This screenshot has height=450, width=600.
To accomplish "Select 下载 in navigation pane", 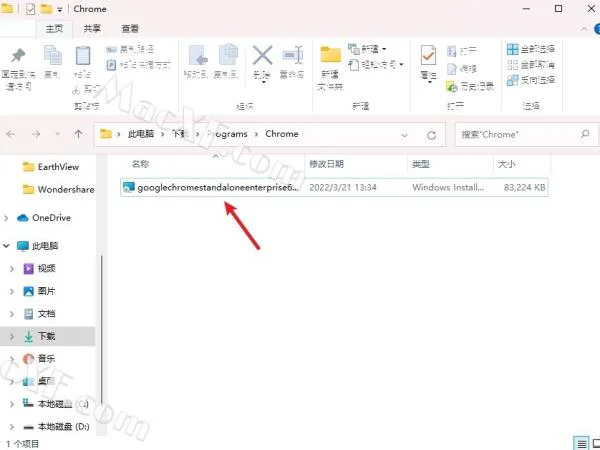I will coord(46,336).
